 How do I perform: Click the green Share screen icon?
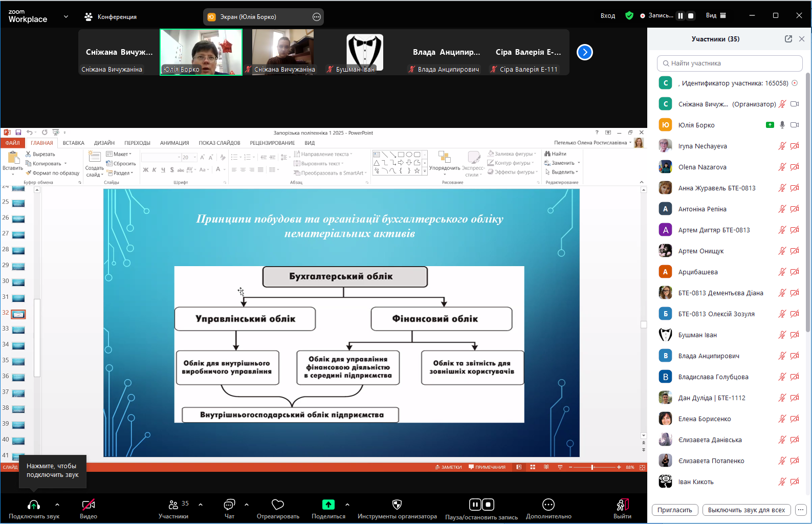[328, 505]
